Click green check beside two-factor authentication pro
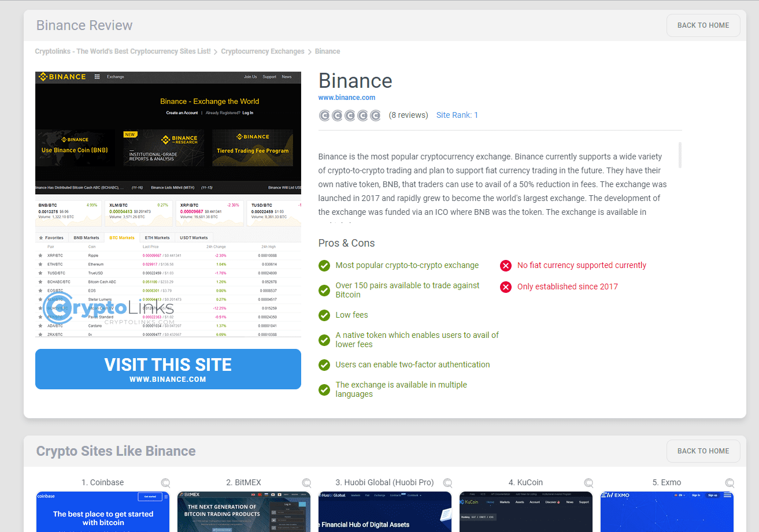The image size is (759, 532). point(324,365)
